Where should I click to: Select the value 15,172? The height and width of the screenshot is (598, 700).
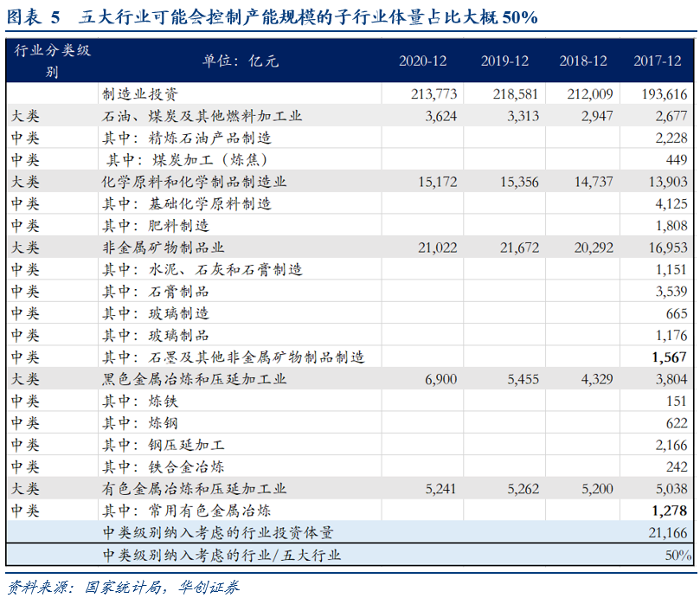(438, 182)
